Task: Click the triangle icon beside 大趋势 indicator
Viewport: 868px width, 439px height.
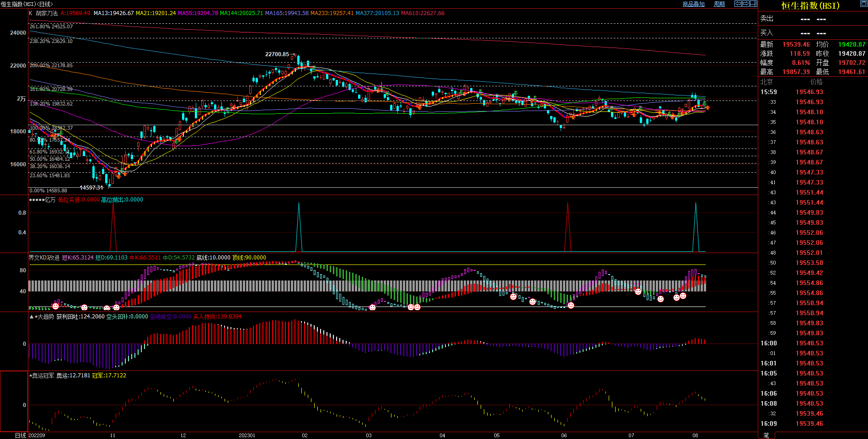Action: point(31,317)
